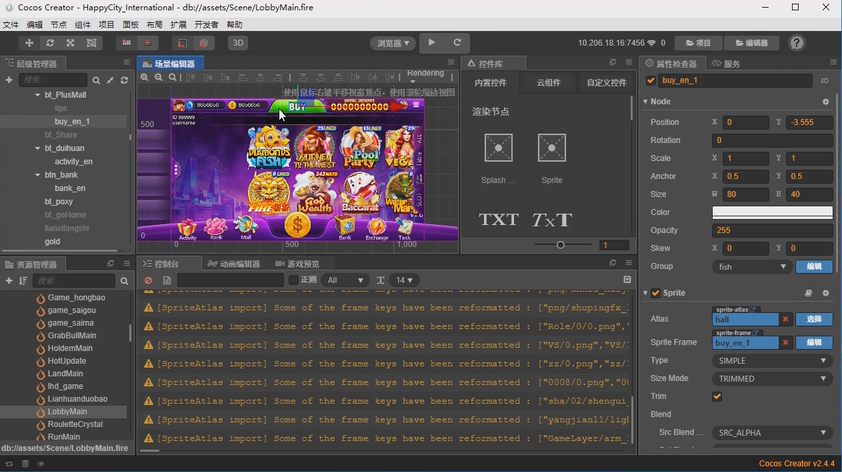The image size is (842, 472).
Task: Select the Move transform tool
Action: tap(29, 43)
